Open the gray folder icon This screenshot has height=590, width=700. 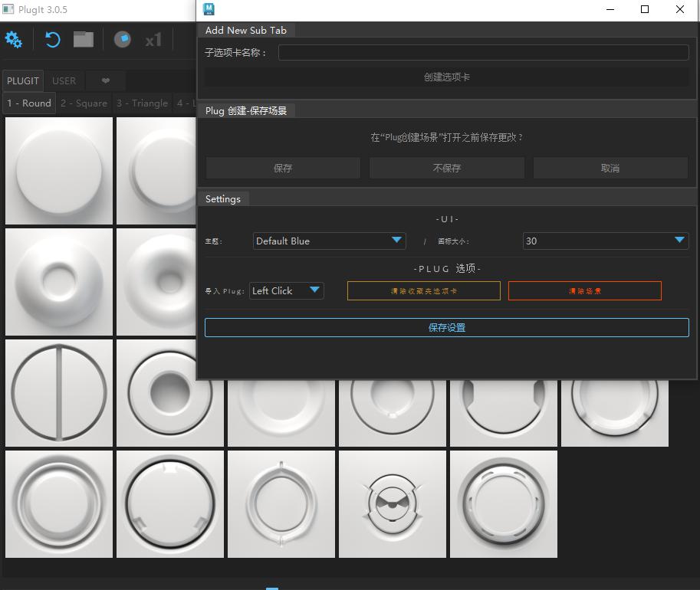pyautogui.click(x=83, y=39)
